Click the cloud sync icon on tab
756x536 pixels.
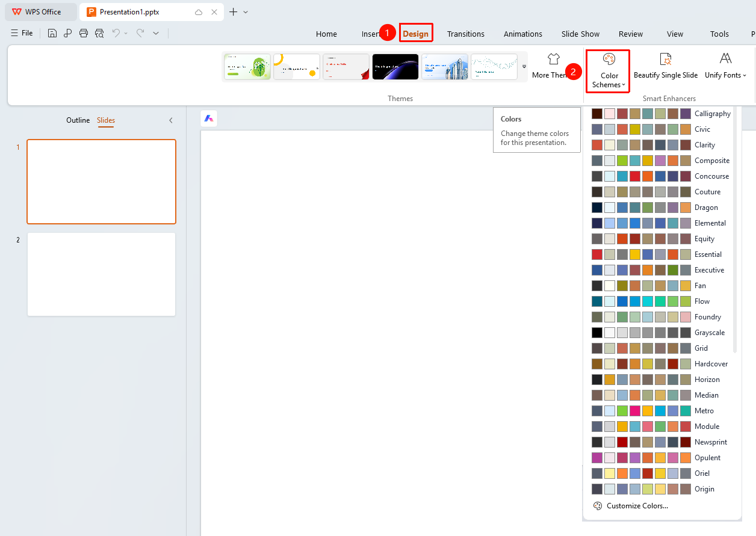tap(199, 12)
